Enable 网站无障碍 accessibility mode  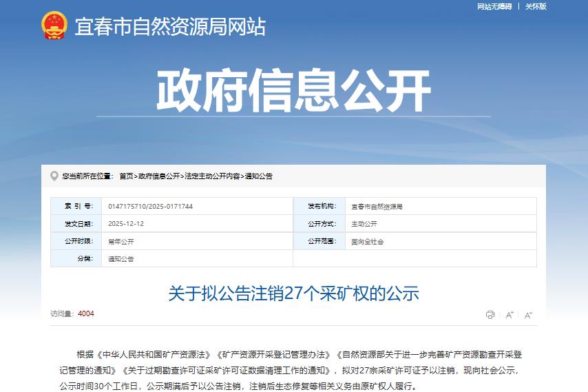click(x=494, y=6)
